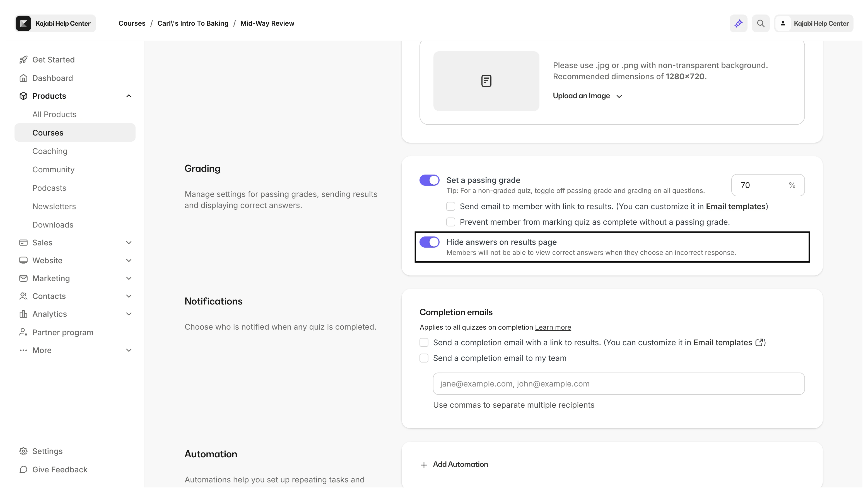Image resolution: width=868 pixels, height=493 pixels.
Task: Click the Sales card icon in sidebar
Action: [23, 242]
